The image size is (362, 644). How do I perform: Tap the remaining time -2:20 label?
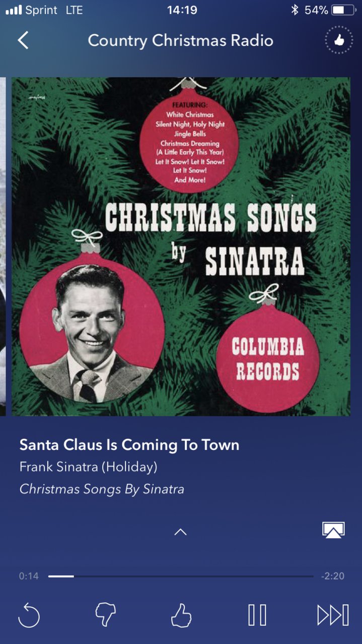pos(333,576)
